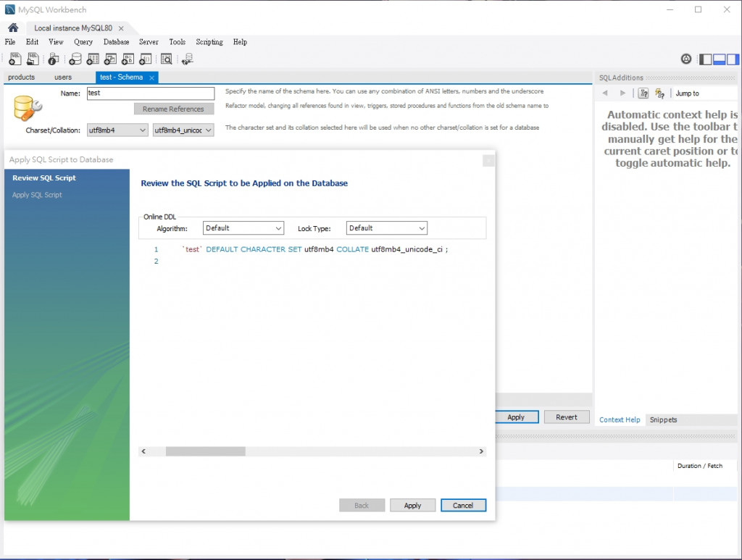Click the scroll right arrow in script view
The height and width of the screenshot is (560, 742).
[481, 451]
